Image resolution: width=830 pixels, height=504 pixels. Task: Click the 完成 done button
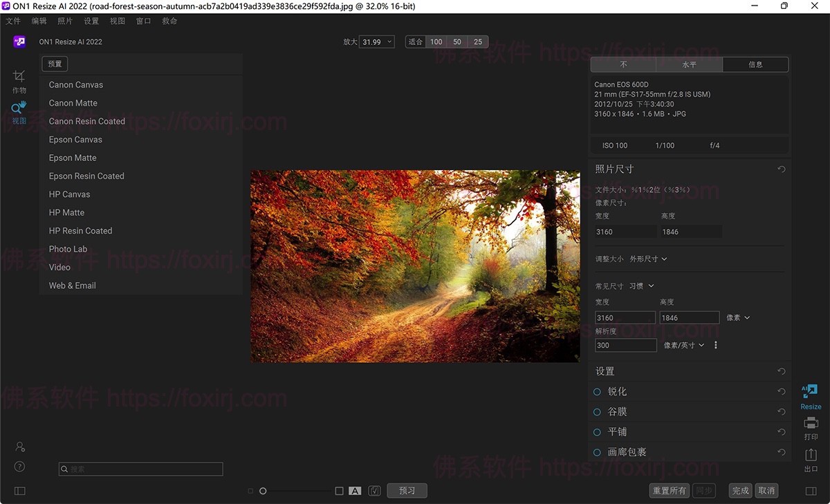[x=739, y=490]
